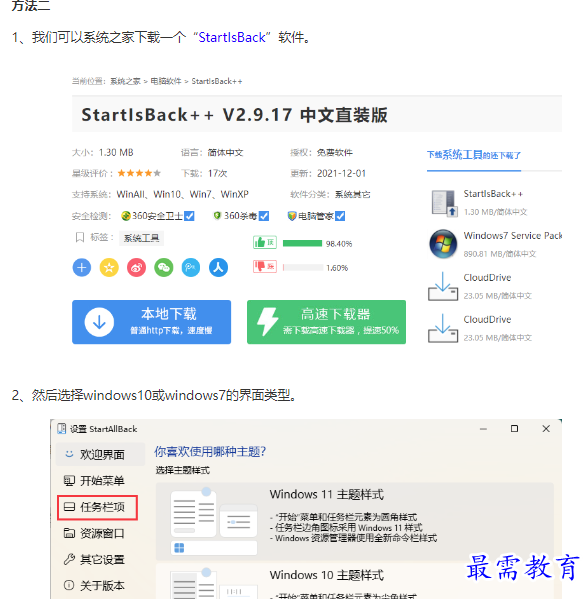
Task: Maximize the StartAllBack settings window
Action: 515,429
